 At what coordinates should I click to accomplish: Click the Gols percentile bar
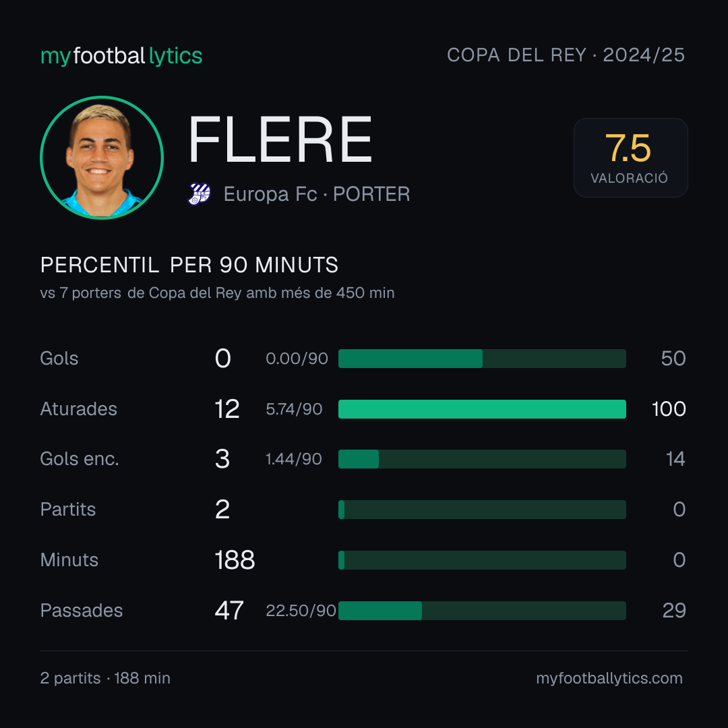(x=482, y=359)
